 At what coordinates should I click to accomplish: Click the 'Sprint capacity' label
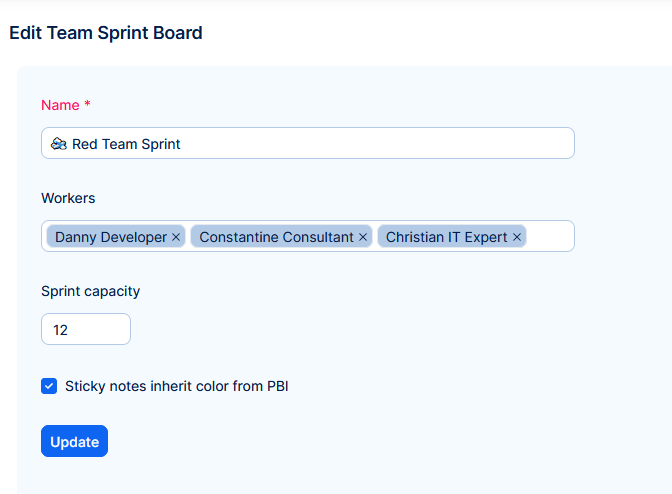click(90, 291)
